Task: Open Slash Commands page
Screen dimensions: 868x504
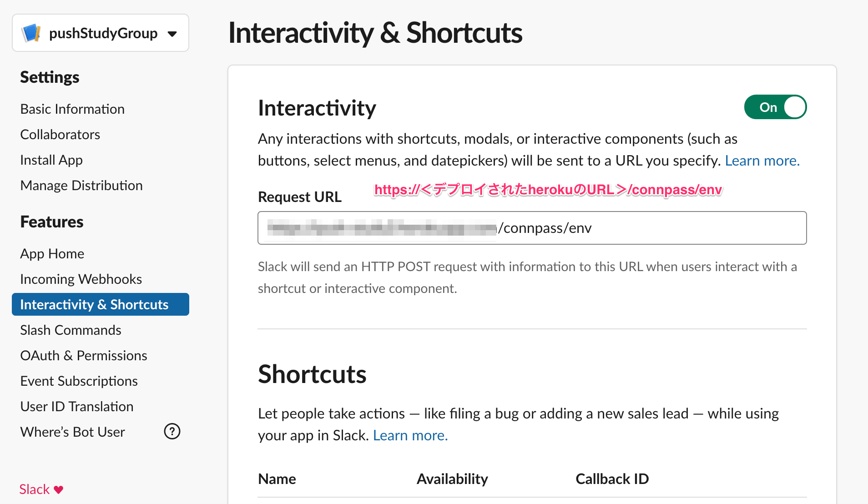Action: click(x=71, y=330)
